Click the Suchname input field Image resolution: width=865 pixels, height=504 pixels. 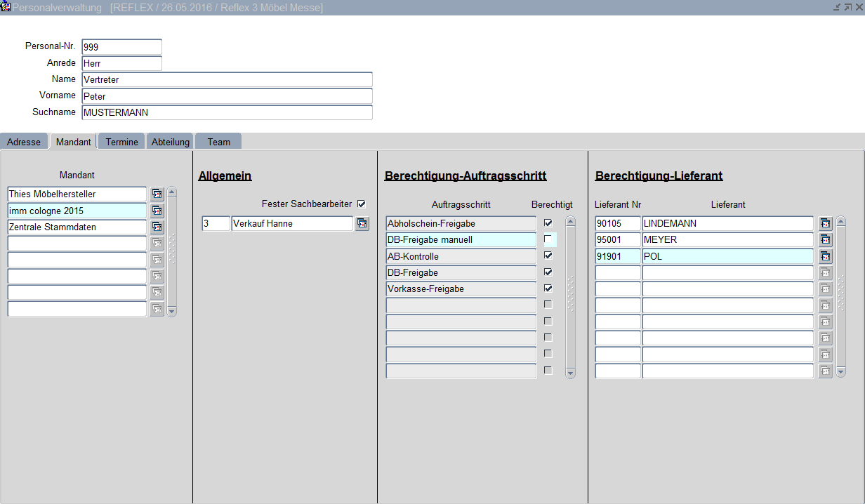[227, 112]
